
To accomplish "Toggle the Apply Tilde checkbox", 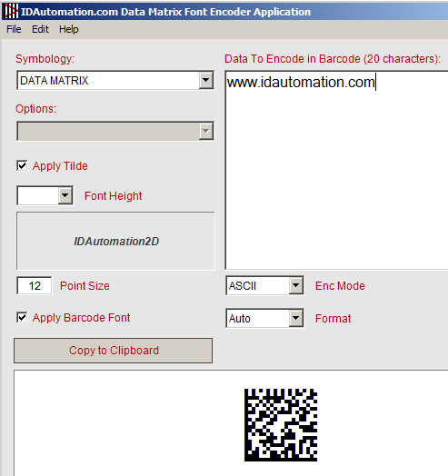I will click(22, 165).
